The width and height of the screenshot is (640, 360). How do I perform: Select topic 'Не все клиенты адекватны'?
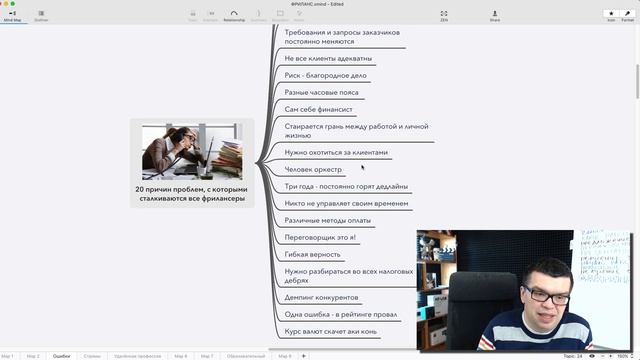(328, 58)
